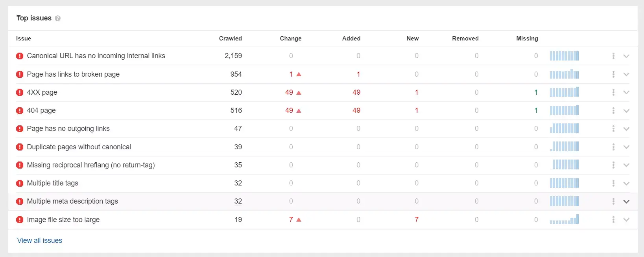This screenshot has height=257, width=644.
Task: Click the 49 added value in 404 page row
Action: click(x=356, y=110)
